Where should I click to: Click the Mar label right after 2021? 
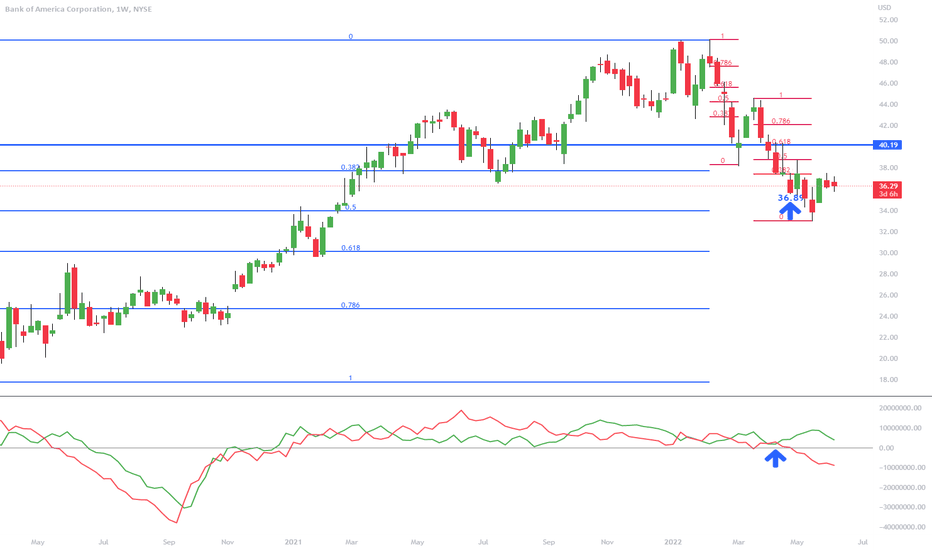click(351, 542)
